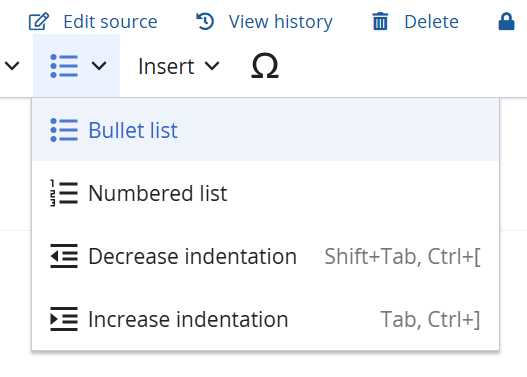Image resolution: width=527 pixels, height=377 pixels.
Task: Open the View history link
Action: (281, 22)
